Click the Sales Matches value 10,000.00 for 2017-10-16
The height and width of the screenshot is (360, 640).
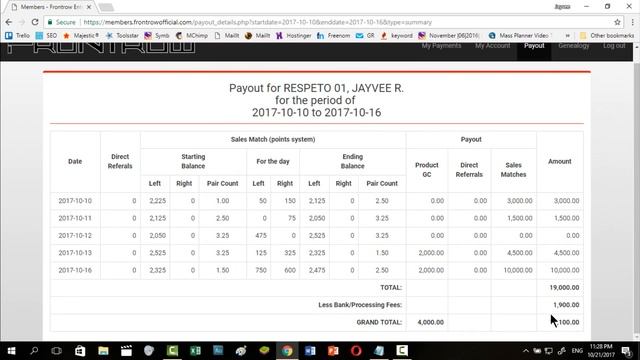coord(518,270)
